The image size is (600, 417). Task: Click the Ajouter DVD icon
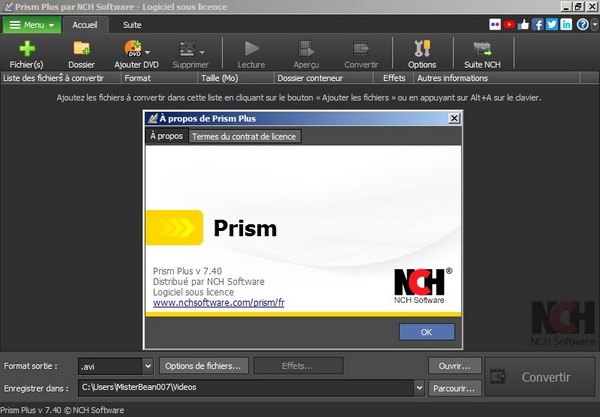pos(133,49)
